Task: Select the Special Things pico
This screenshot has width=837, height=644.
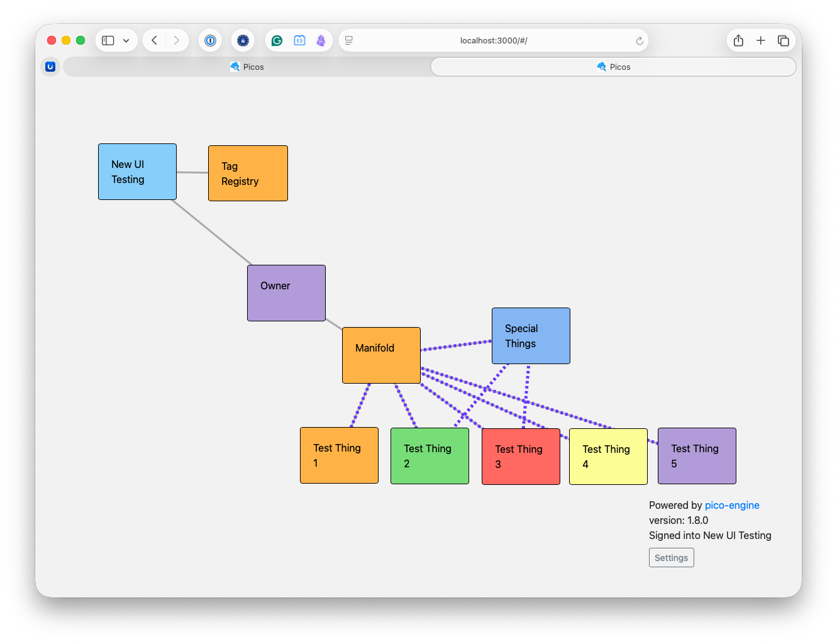Action: [531, 336]
